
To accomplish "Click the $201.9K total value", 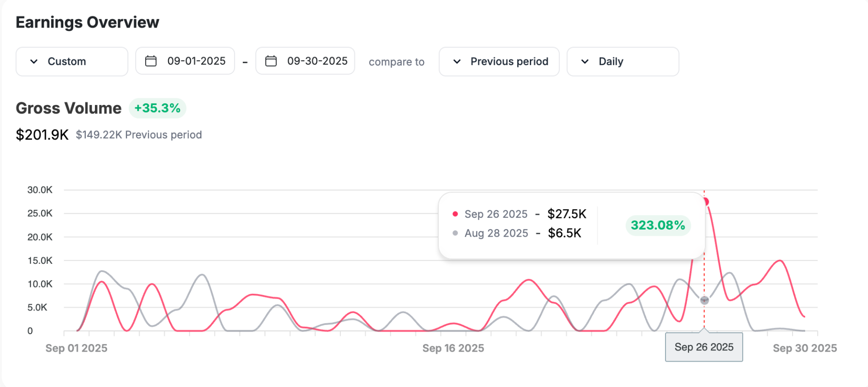I will pos(42,135).
